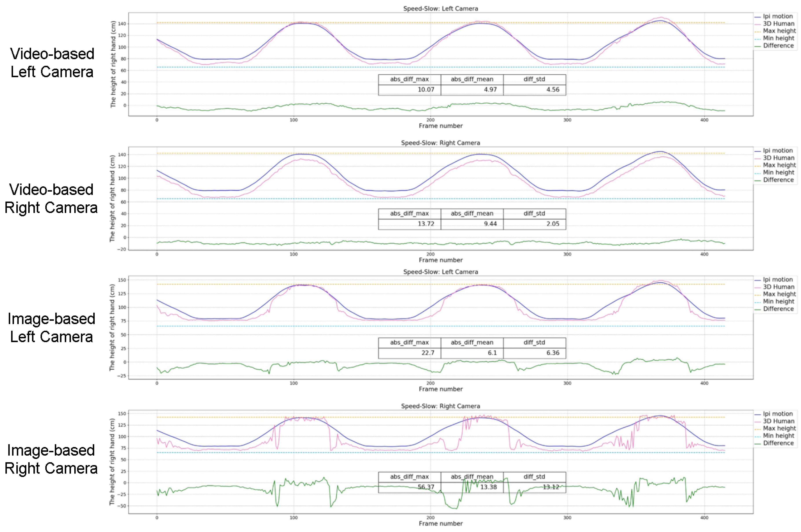Click Difference legend entry in bottom chart

tap(778, 443)
